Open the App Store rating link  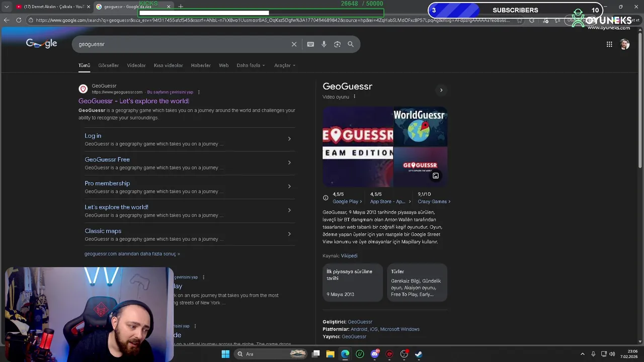[x=390, y=202]
